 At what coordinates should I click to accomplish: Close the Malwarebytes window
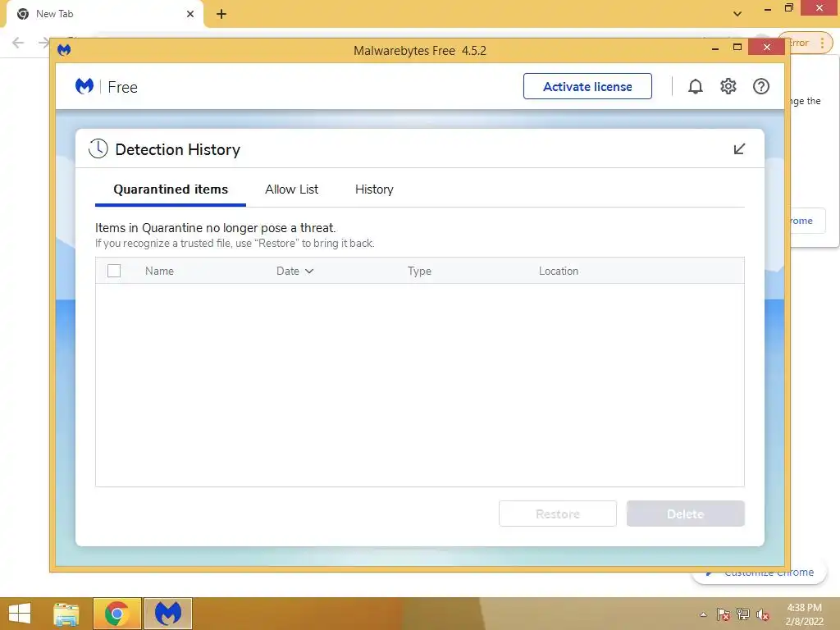tap(767, 47)
